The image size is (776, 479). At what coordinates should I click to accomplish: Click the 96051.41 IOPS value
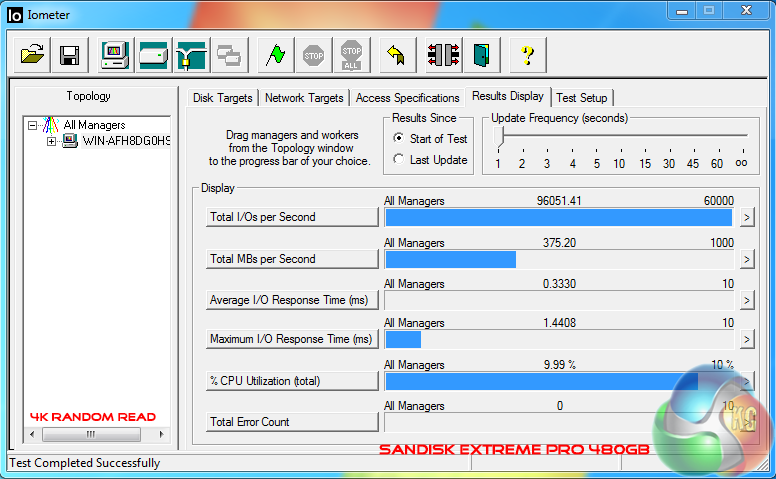click(559, 201)
